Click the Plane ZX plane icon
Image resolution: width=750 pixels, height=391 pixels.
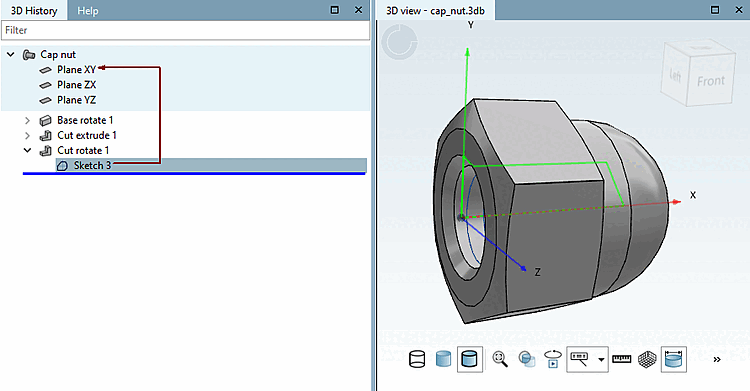point(45,85)
